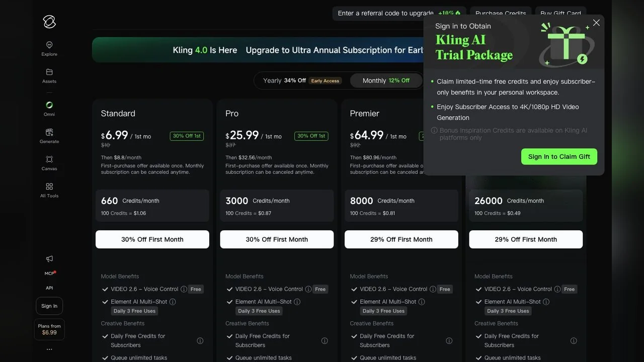Click the Pro plan's $25.99 price

tap(242, 135)
